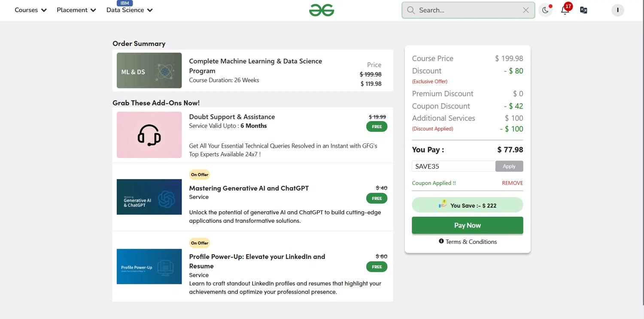
Task: Open the Generative AI & ChatGPT thumbnail
Action: (149, 197)
